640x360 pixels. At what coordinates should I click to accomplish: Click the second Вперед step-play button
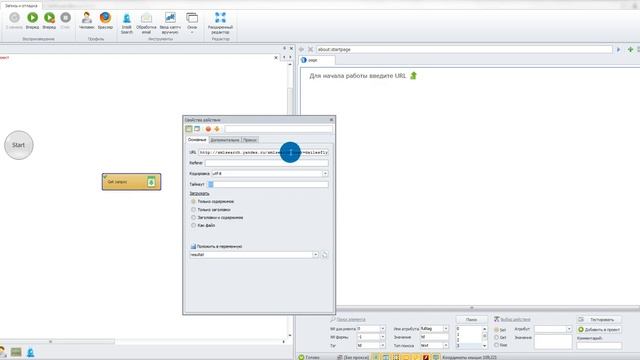click(49, 20)
